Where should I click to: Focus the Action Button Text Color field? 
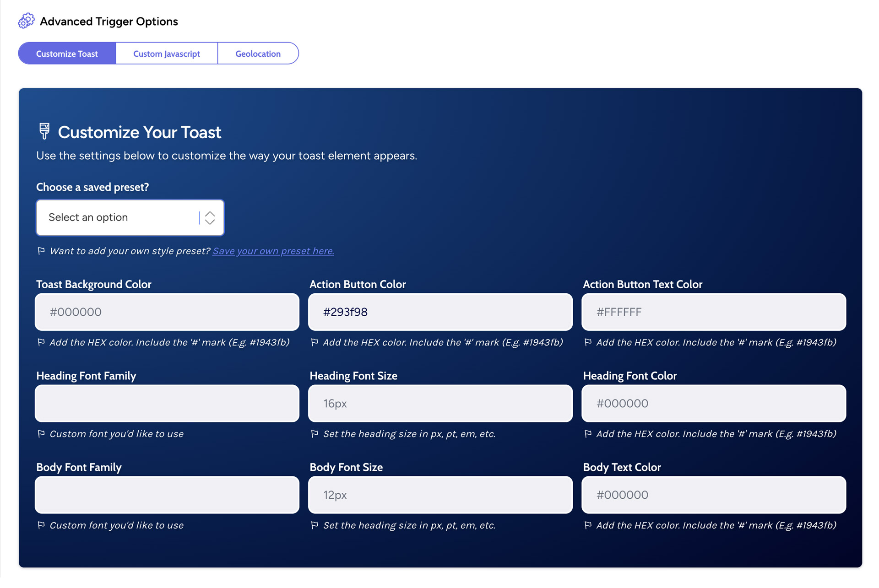click(x=714, y=313)
